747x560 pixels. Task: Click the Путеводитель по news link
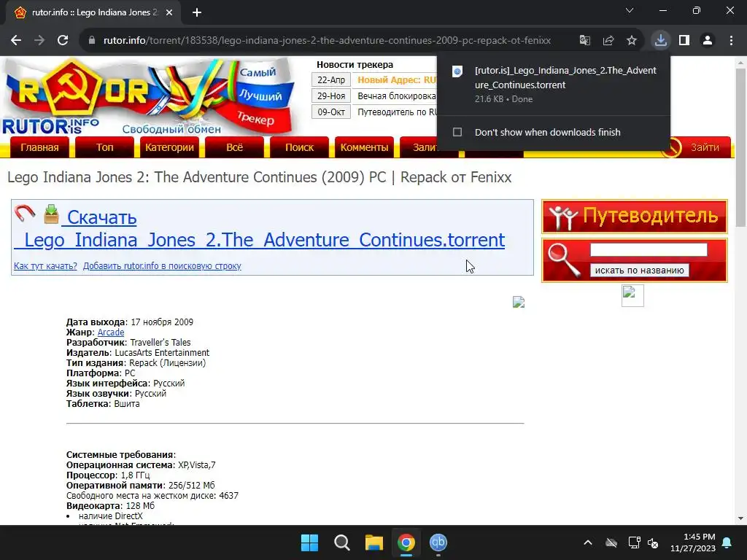click(x=396, y=112)
